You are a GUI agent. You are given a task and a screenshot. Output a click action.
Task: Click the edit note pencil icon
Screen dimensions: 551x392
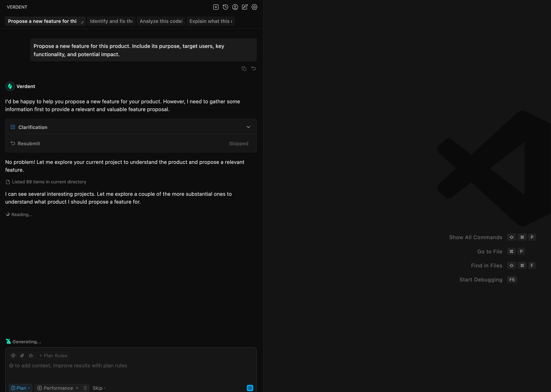(x=245, y=7)
